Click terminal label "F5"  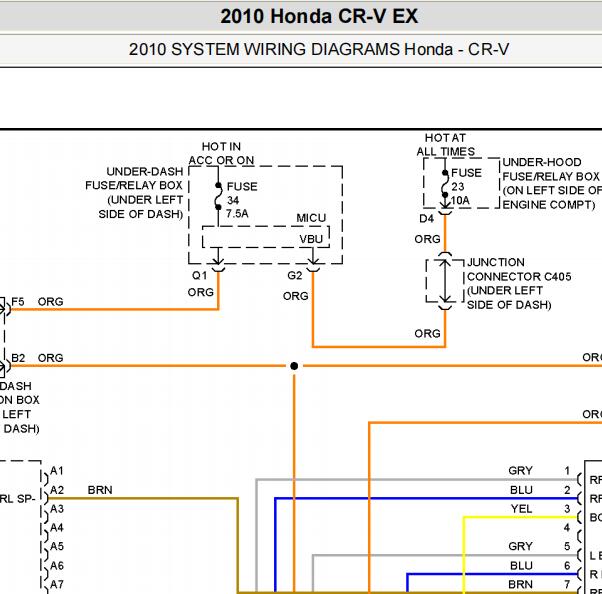tap(18, 302)
